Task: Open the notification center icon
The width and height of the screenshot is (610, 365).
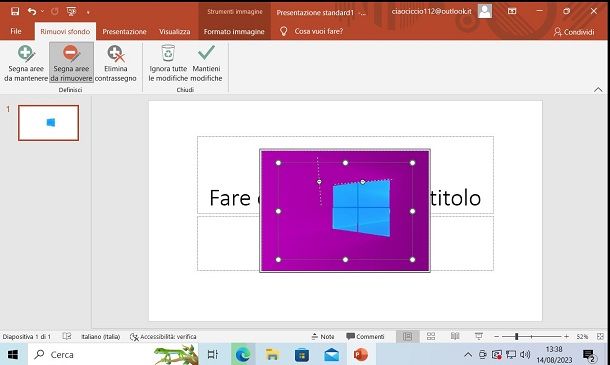Action: [x=589, y=355]
